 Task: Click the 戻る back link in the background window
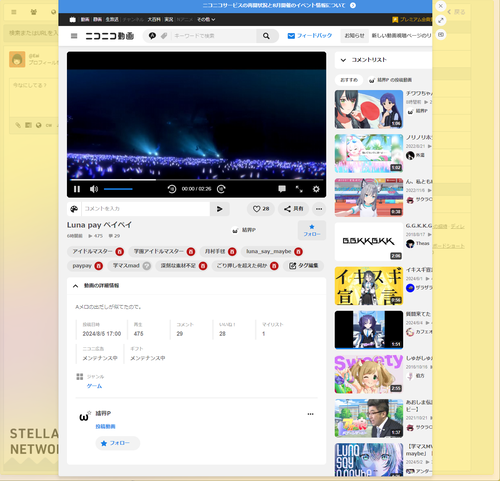click(456, 12)
